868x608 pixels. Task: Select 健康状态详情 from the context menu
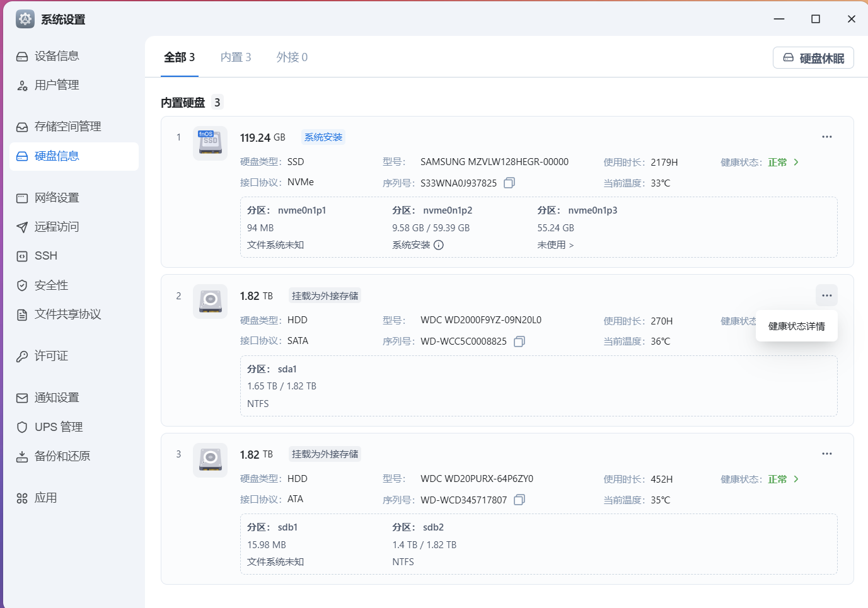(x=796, y=326)
